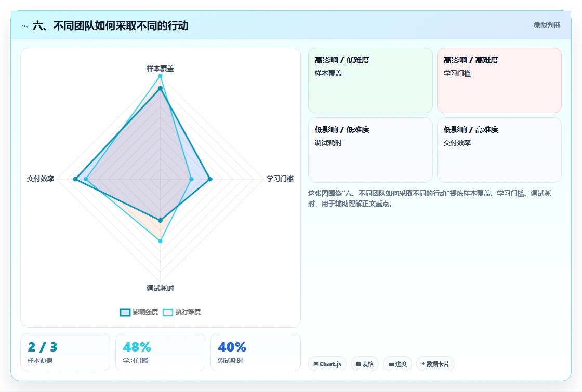Click the 影响强度 data point on the 样本覆盖 axis

click(161, 88)
